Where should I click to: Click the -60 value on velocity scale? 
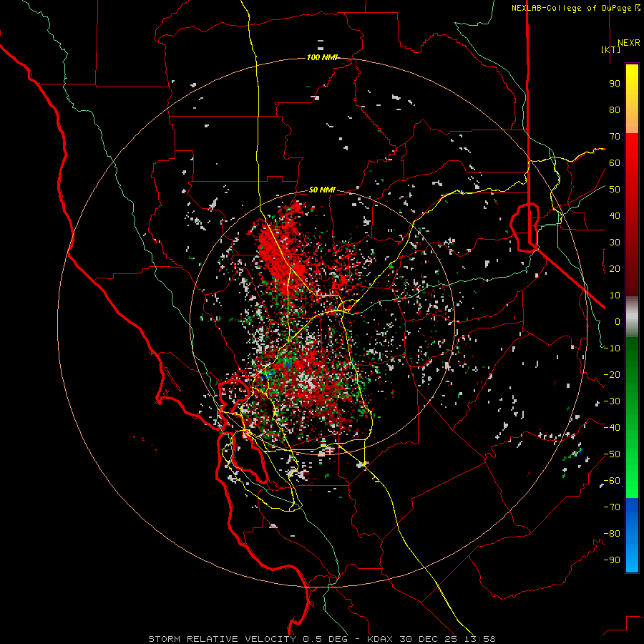[612, 481]
